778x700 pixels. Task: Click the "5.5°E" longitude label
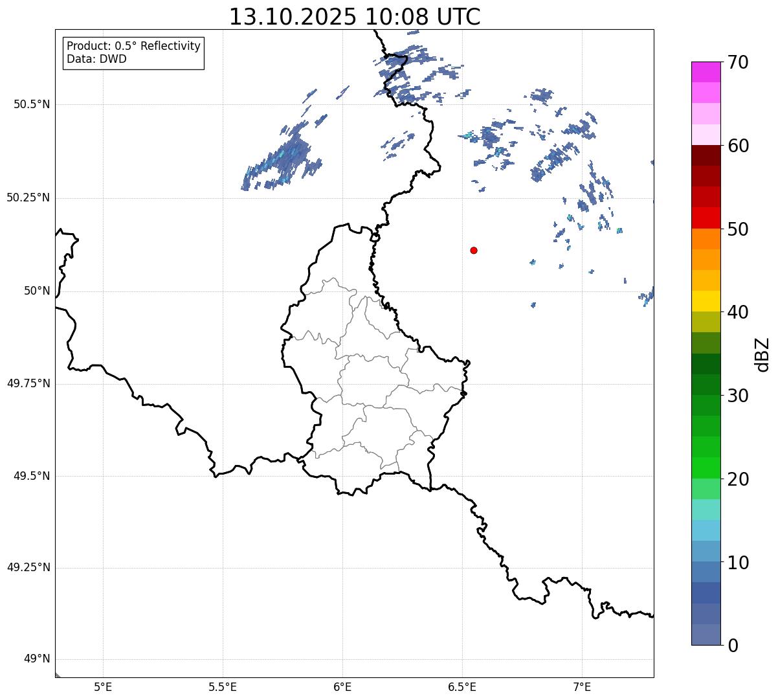click(x=223, y=687)
